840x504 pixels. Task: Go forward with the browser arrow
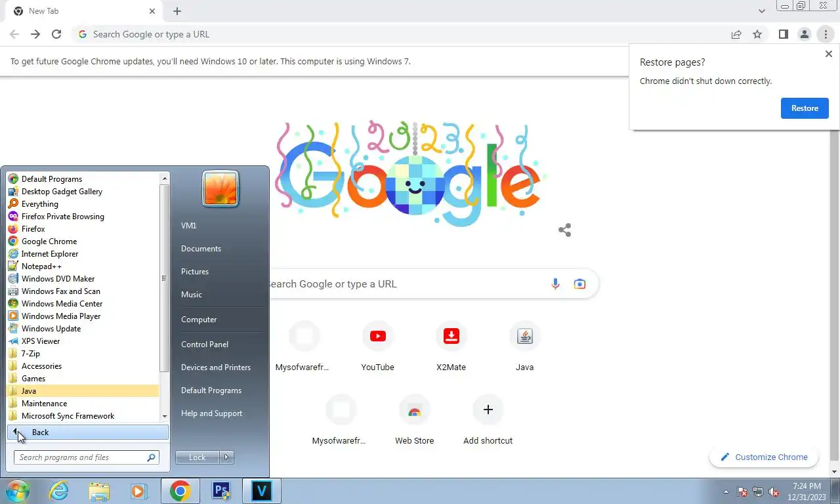click(35, 34)
